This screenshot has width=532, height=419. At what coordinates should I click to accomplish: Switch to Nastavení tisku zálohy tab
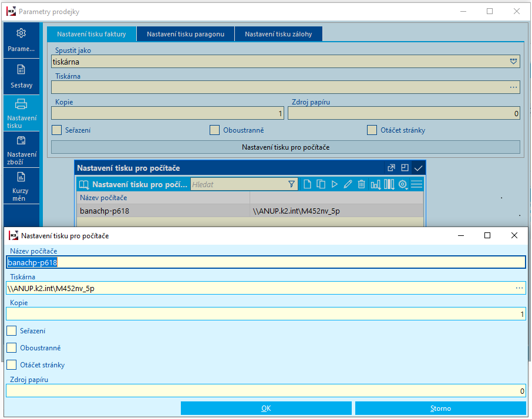[x=278, y=34]
